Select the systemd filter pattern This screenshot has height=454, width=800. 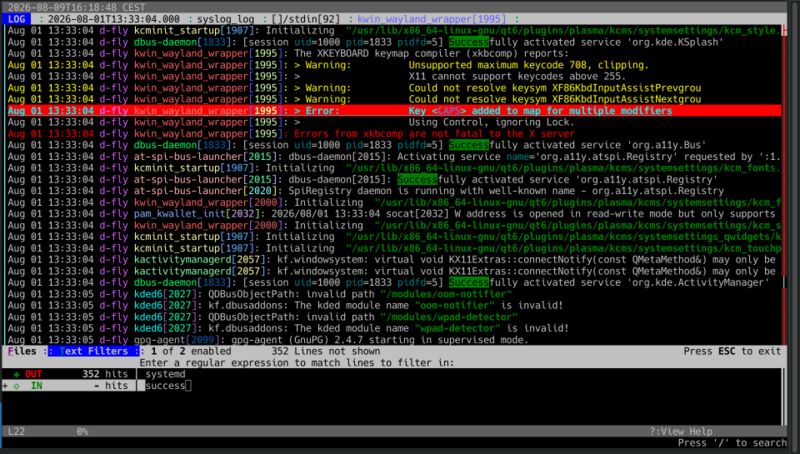(x=165, y=374)
